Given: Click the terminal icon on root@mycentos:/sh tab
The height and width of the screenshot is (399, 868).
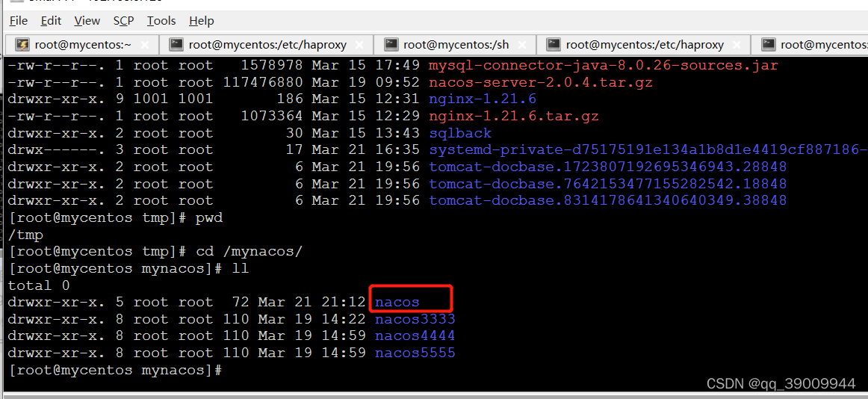Looking at the screenshot, I should tap(391, 44).
